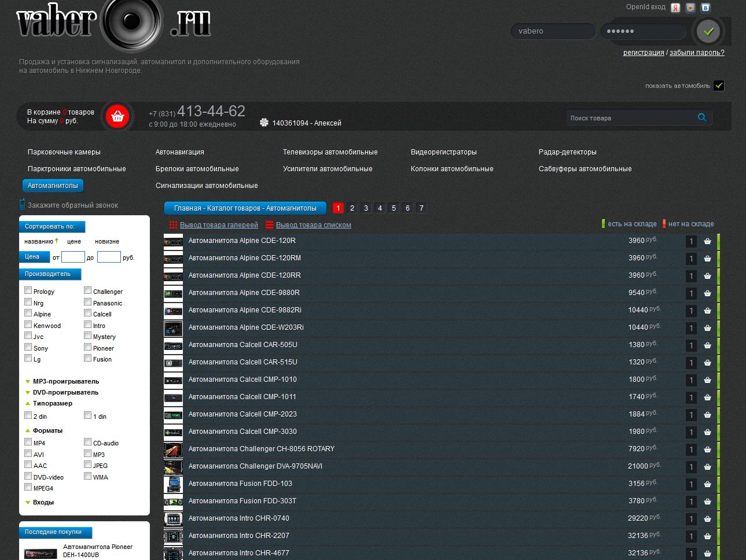The width and height of the screenshot is (746, 560).
Task: Enable the 2 din size filter
Action: click(28, 415)
